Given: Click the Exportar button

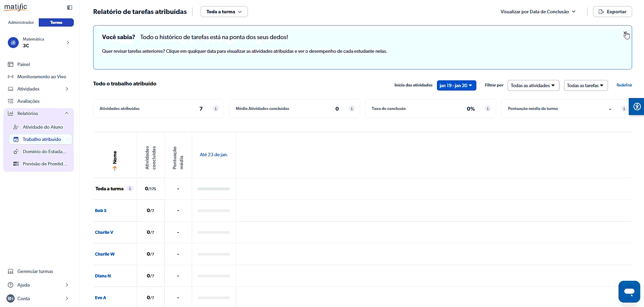Looking at the screenshot, I should (x=612, y=12).
